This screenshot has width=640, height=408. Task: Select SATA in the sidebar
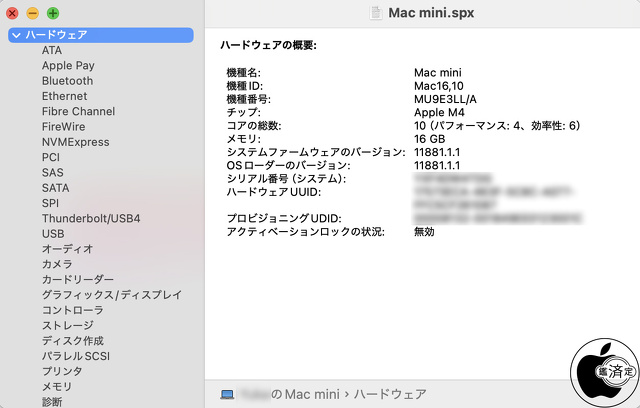[x=56, y=188]
